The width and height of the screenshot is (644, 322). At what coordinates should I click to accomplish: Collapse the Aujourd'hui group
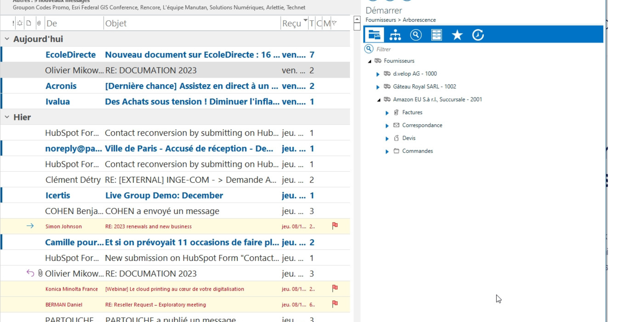(7, 39)
